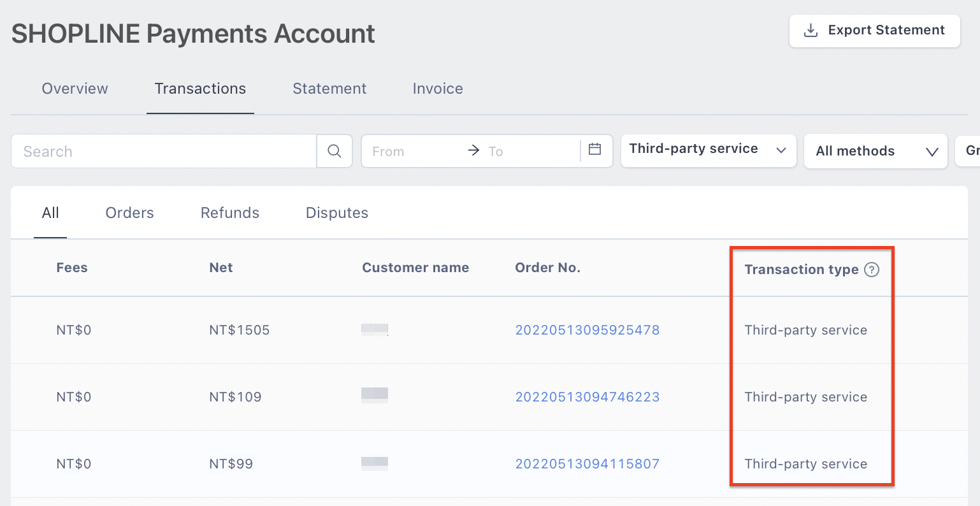The height and width of the screenshot is (506, 980).
Task: Show the Orders sub-tab
Action: pos(129,213)
